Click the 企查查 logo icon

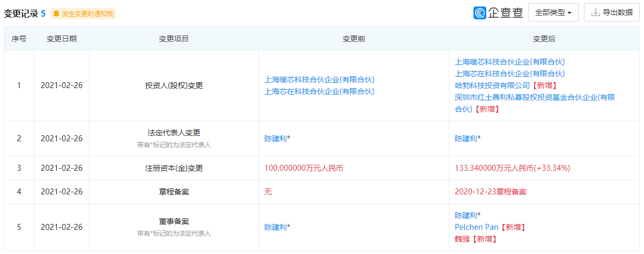pos(479,13)
